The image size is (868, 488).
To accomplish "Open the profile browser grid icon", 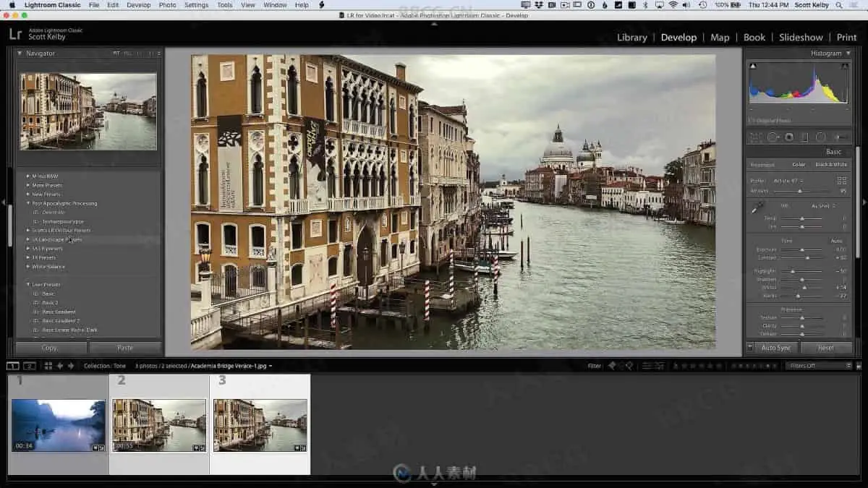I will click(842, 181).
